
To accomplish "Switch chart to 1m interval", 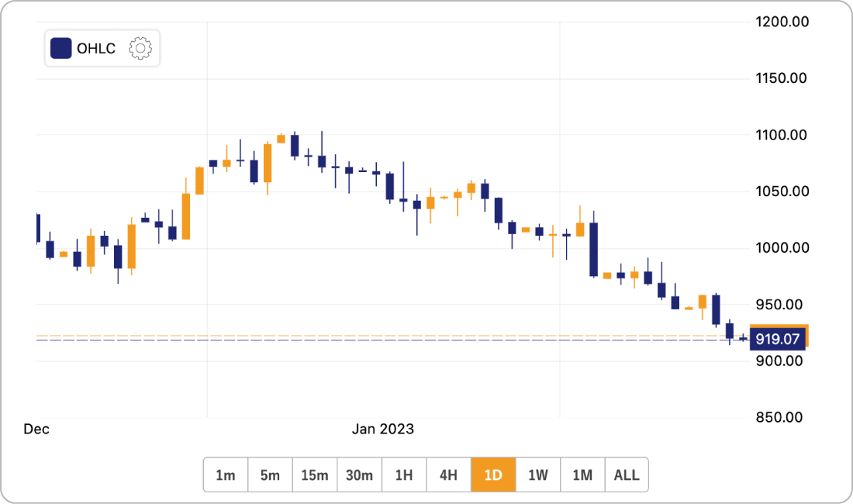I will click(226, 475).
